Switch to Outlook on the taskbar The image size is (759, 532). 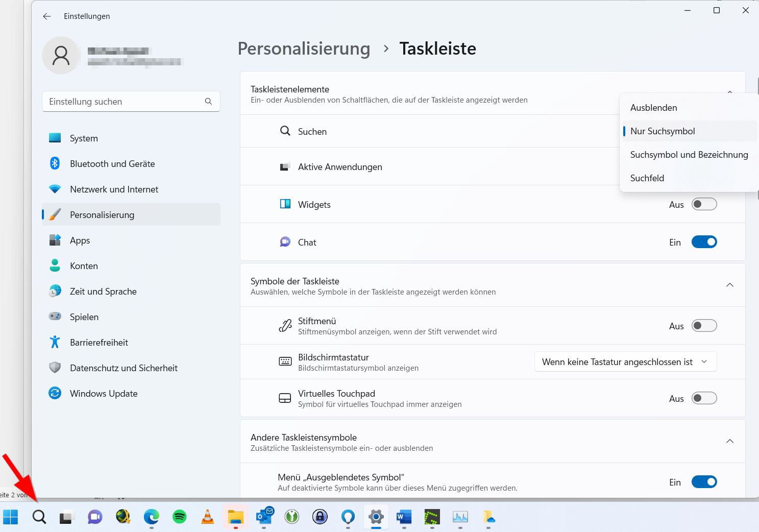(x=264, y=516)
